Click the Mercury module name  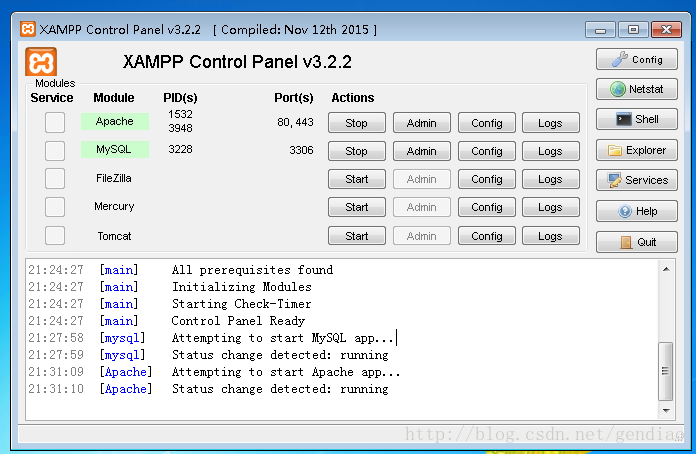(114, 206)
